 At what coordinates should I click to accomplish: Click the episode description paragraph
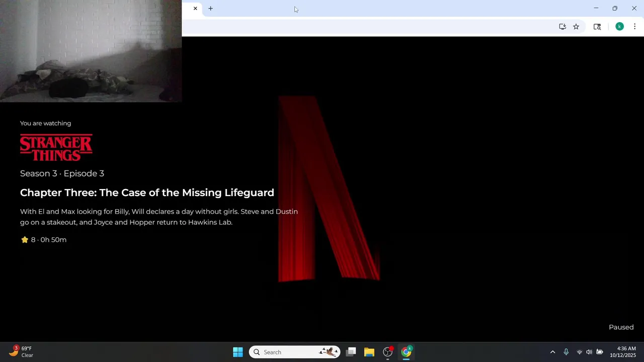159,217
